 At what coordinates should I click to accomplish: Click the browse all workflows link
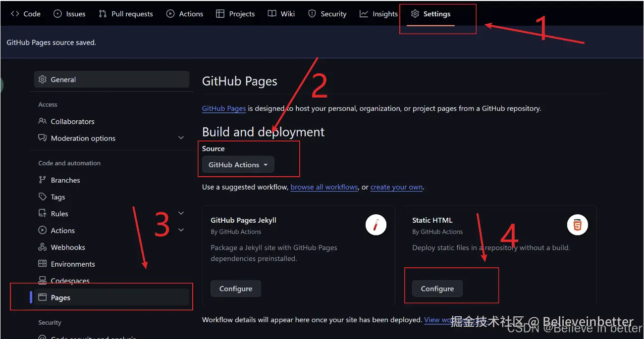(324, 187)
